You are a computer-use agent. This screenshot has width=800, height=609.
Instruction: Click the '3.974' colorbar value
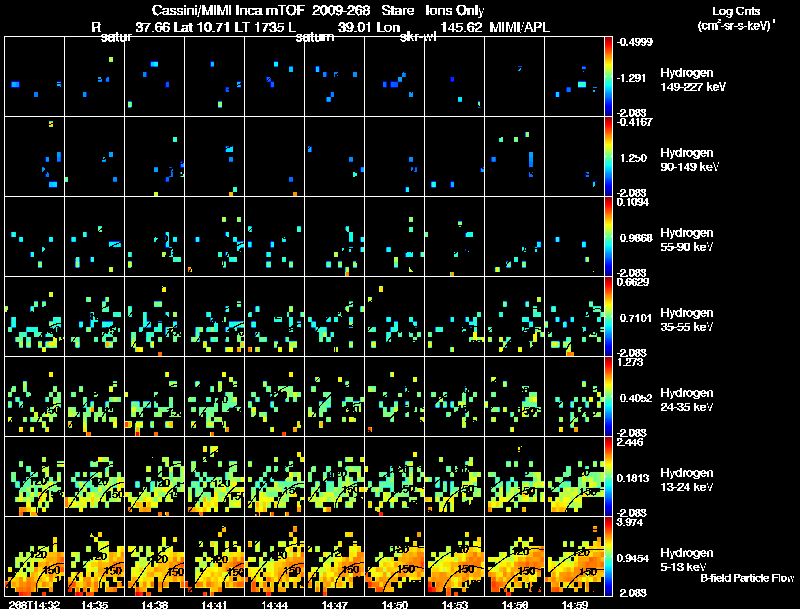coord(630,522)
